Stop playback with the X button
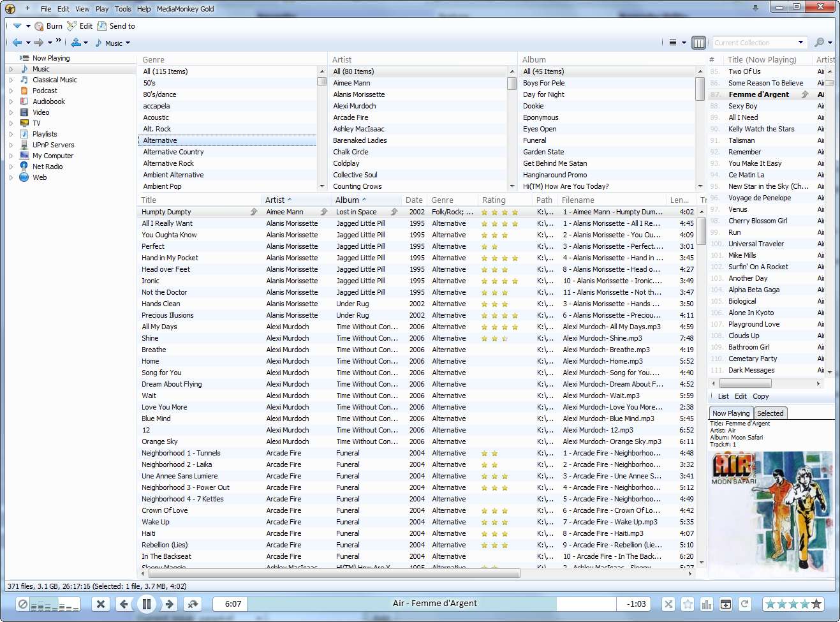Screen dimensions: 840x622 [101, 604]
